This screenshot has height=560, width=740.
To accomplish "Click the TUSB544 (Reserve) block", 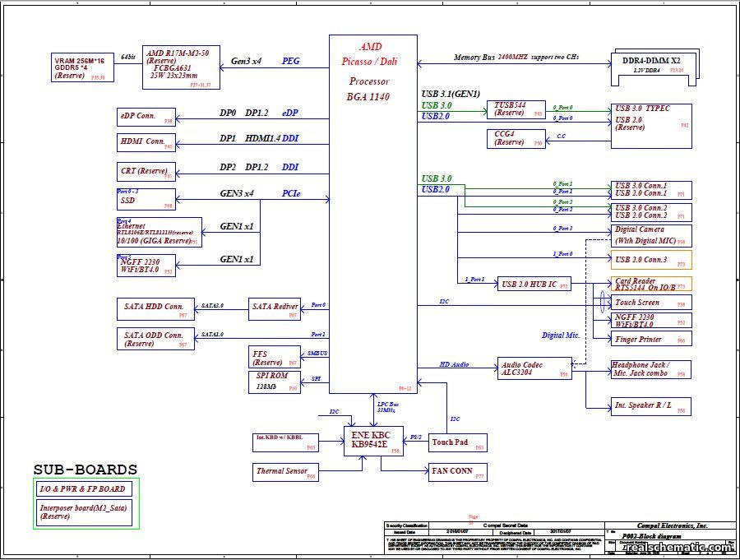I will pos(516,109).
